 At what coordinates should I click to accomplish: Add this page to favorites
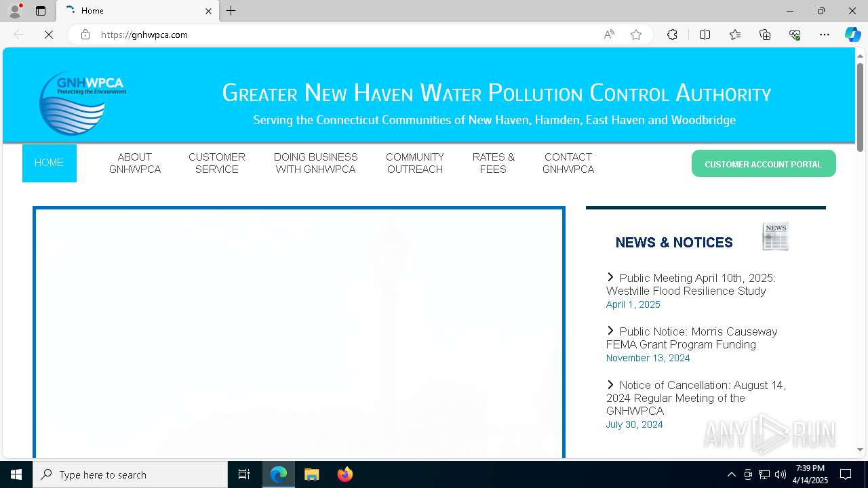636,35
